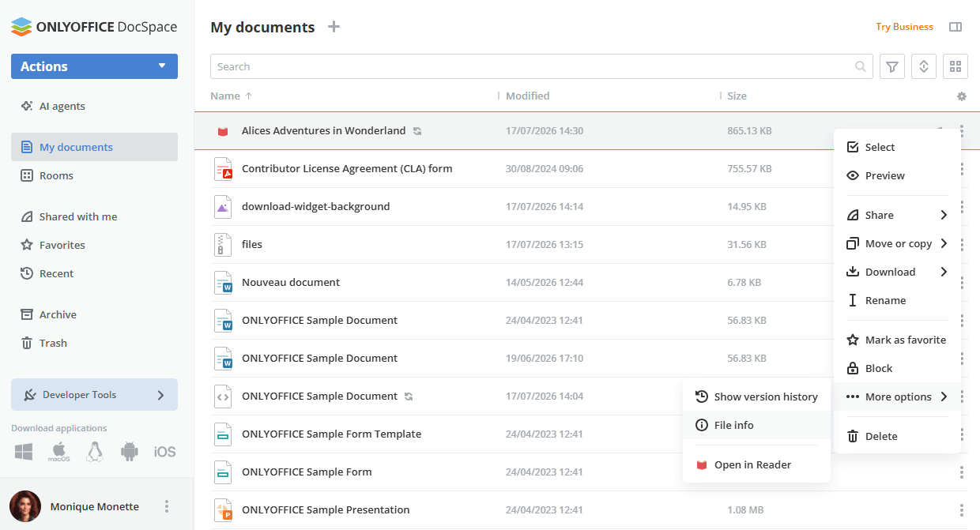Expand the Actions dropdown button
This screenshot has height=530, width=980.
tap(94, 66)
